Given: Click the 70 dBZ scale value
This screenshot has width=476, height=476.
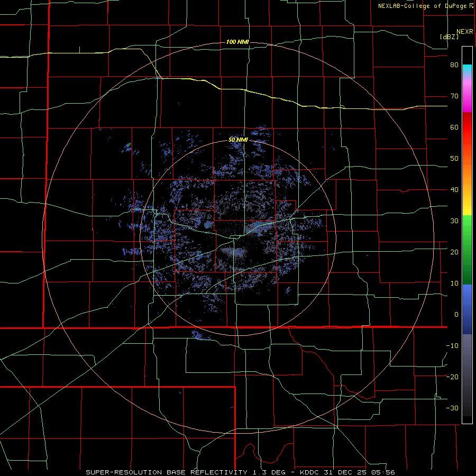Looking at the screenshot, I should coord(454,96).
